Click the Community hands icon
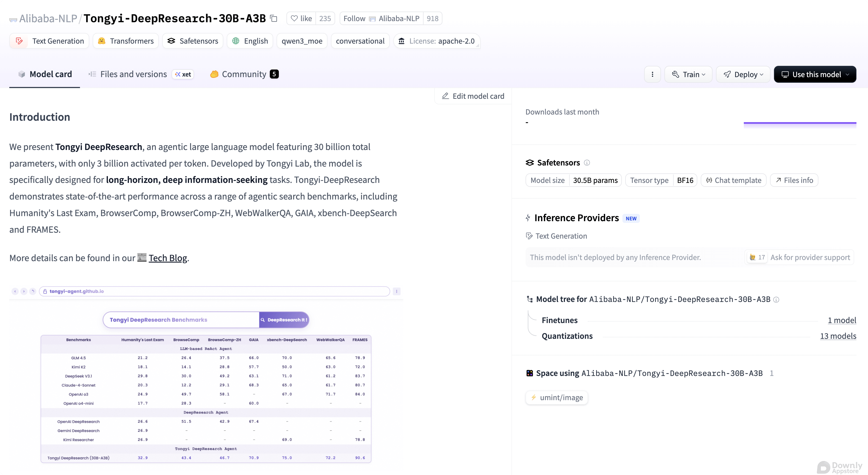This screenshot has width=868, height=475. pos(214,74)
